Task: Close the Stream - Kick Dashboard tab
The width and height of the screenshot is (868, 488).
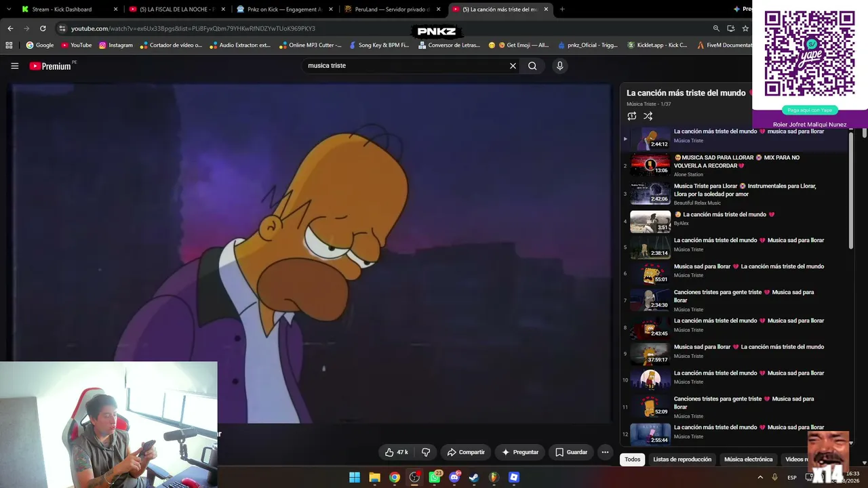Action: click(x=115, y=9)
